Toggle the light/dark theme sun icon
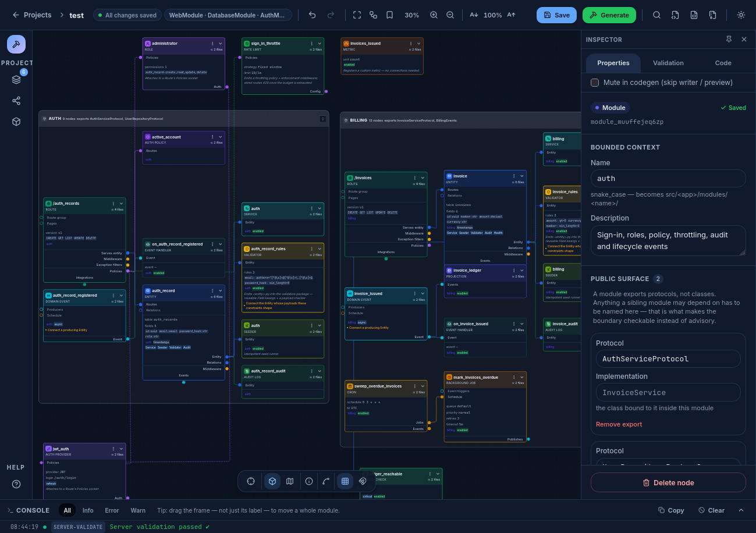The image size is (756, 533). [741, 15]
